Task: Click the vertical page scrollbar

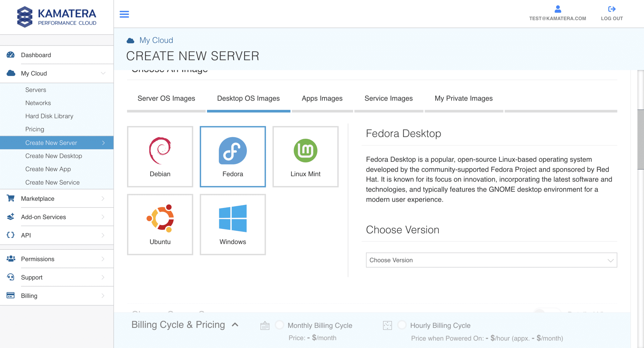Action: (640, 139)
